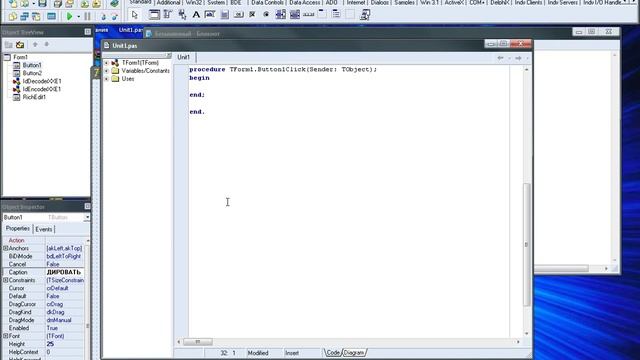Switch to the Data Controls palette tab
The image size is (640, 360).
pos(267,2)
